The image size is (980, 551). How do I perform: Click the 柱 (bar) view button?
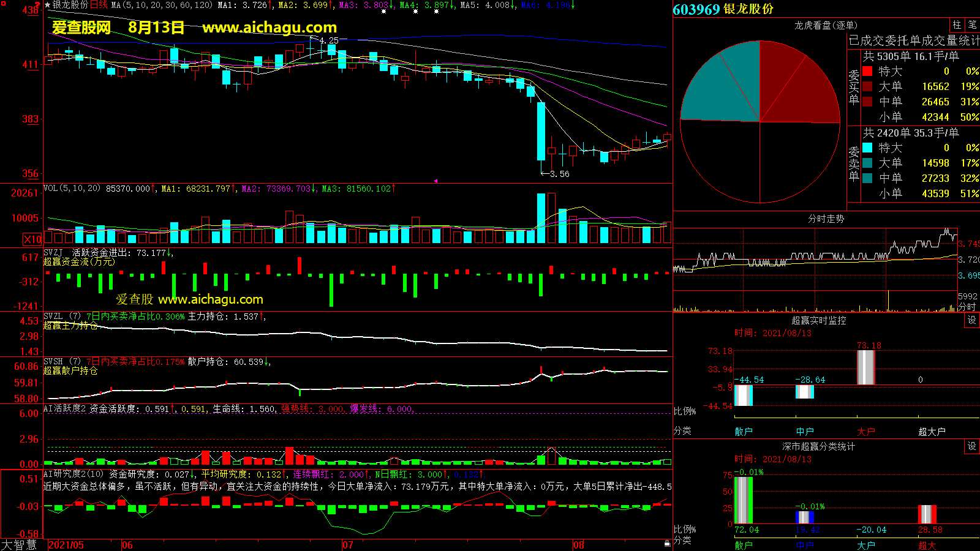click(x=957, y=25)
